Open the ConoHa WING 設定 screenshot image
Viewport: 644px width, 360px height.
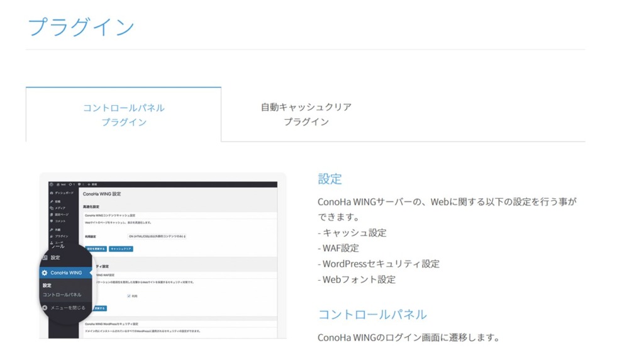[x=163, y=256]
